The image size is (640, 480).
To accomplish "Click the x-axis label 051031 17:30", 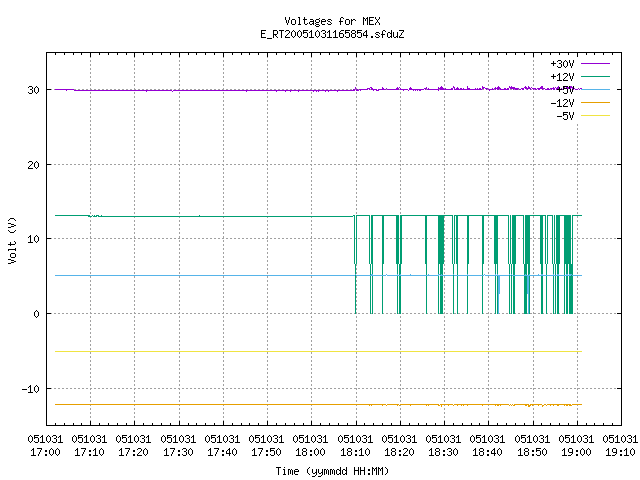I will point(178,446).
